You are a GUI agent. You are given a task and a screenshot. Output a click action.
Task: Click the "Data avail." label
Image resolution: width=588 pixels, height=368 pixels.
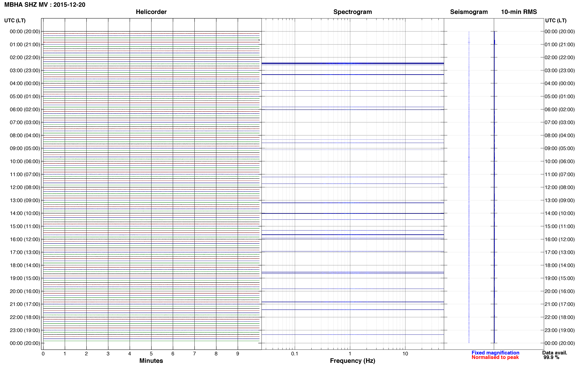tap(555, 353)
